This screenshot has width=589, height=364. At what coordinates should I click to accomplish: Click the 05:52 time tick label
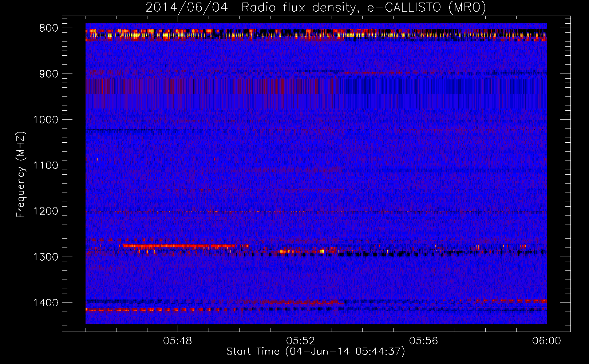tap(300, 341)
